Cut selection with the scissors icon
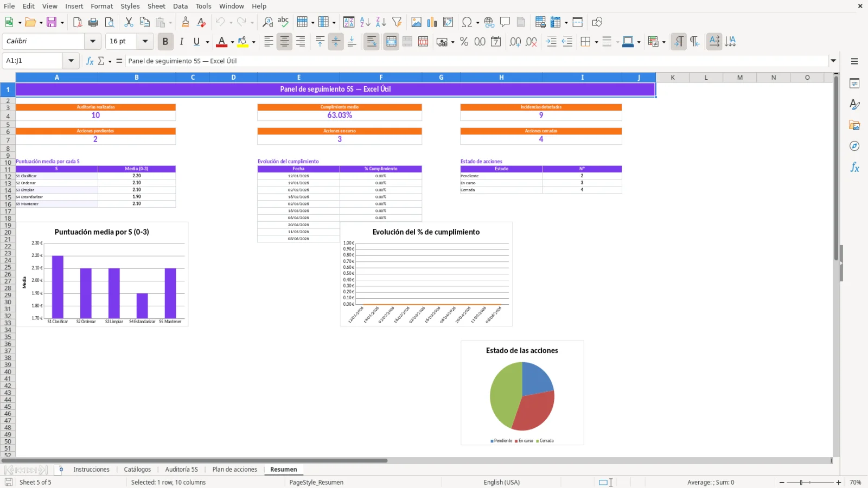This screenshot has width=868, height=488. point(129,22)
